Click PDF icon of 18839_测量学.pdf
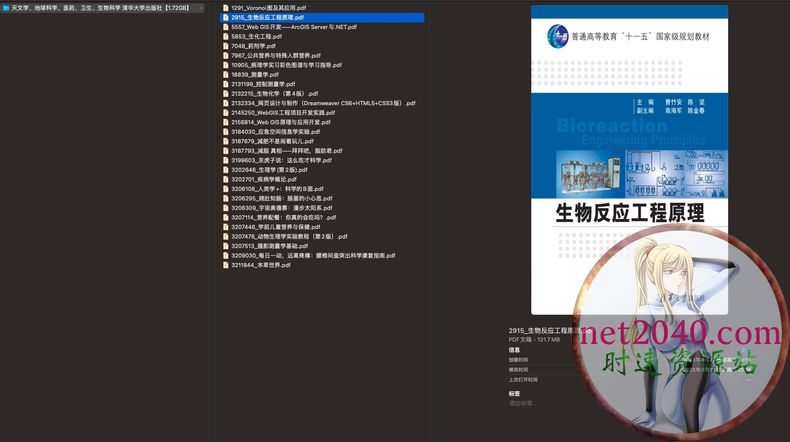The width and height of the screenshot is (790, 442). (x=225, y=74)
